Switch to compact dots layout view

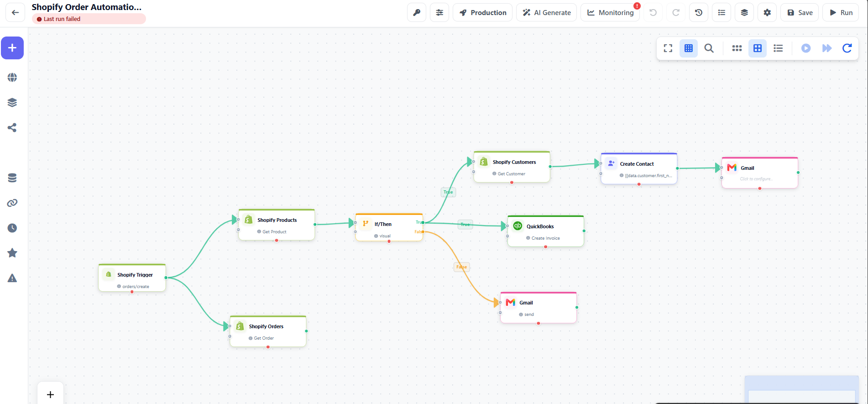click(x=737, y=48)
